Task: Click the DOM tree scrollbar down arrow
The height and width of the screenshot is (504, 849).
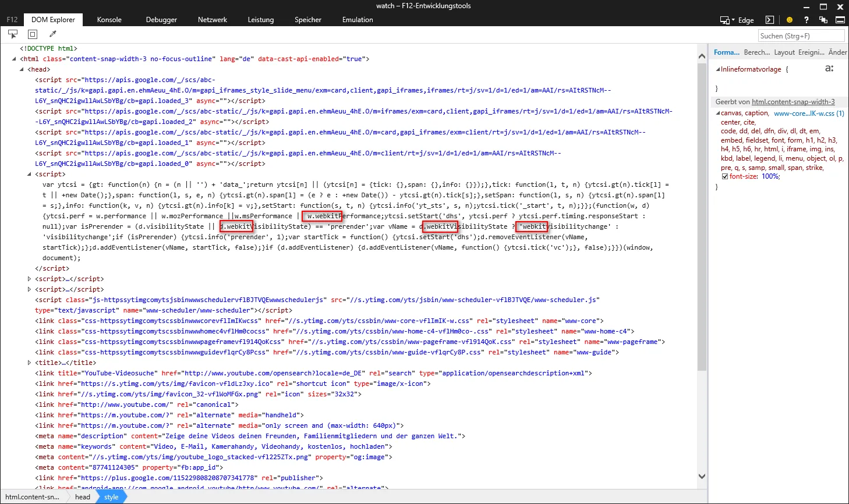Action: coord(702,476)
